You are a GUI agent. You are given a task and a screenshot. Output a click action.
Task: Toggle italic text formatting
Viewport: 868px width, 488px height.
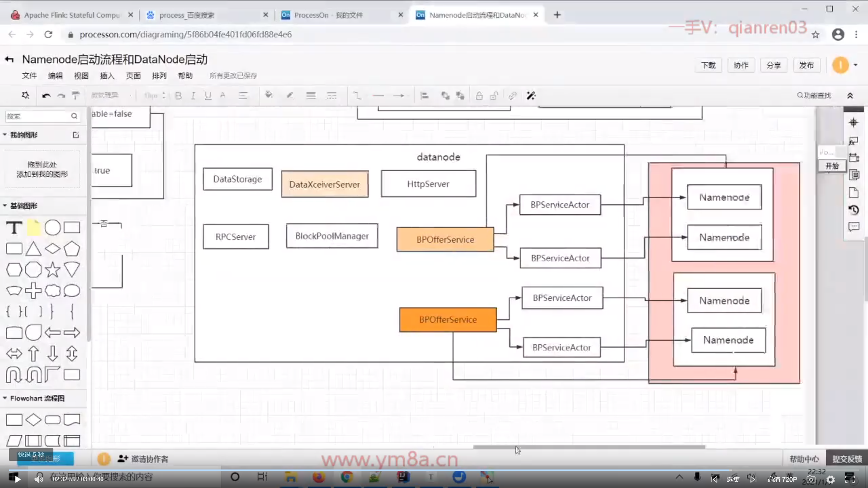click(193, 95)
